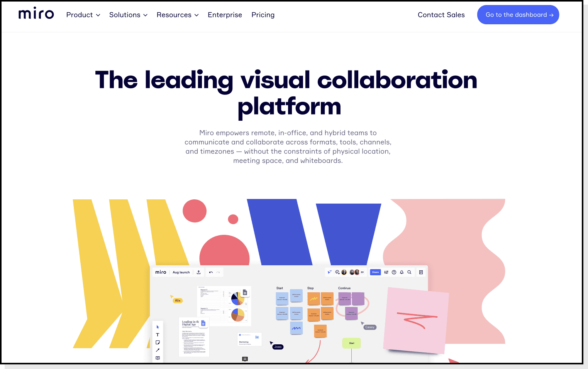
Task: Click the help question mark icon
Action: [x=394, y=272]
